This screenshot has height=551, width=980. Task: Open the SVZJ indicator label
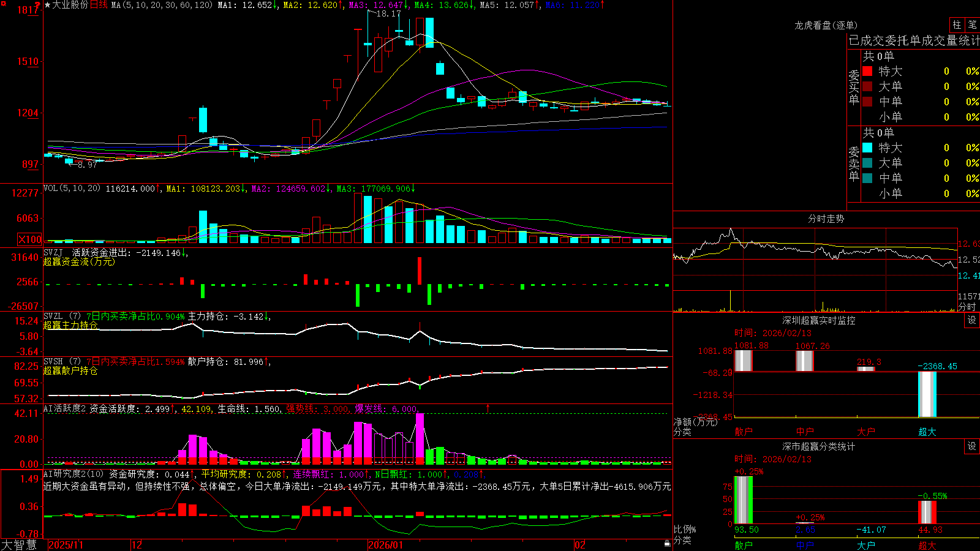click(x=53, y=252)
